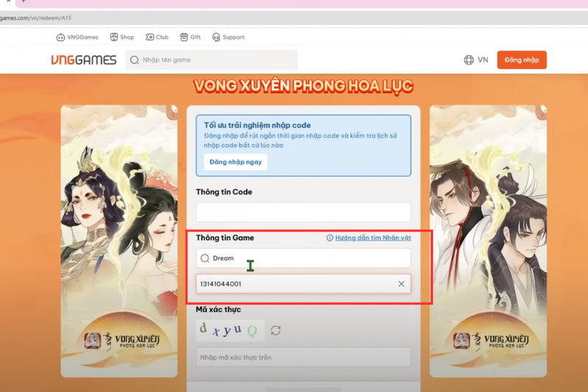Click the left character artwork banner
The height and width of the screenshot is (392, 588).
(x=119, y=241)
